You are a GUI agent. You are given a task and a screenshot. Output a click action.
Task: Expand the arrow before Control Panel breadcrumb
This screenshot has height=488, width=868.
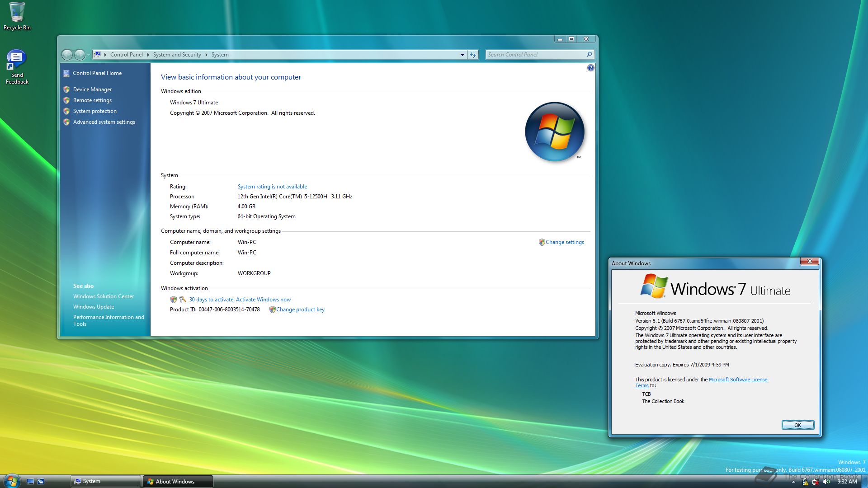point(105,55)
